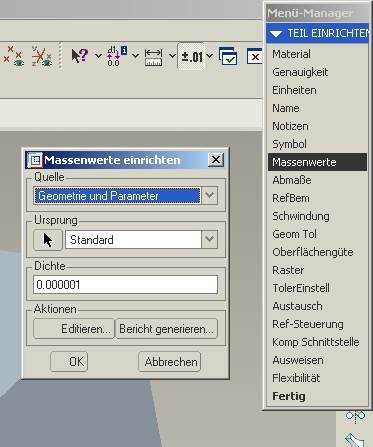Select Oberflächengüte menu entry
Viewport: 373px width, 447px height.
pos(317,252)
